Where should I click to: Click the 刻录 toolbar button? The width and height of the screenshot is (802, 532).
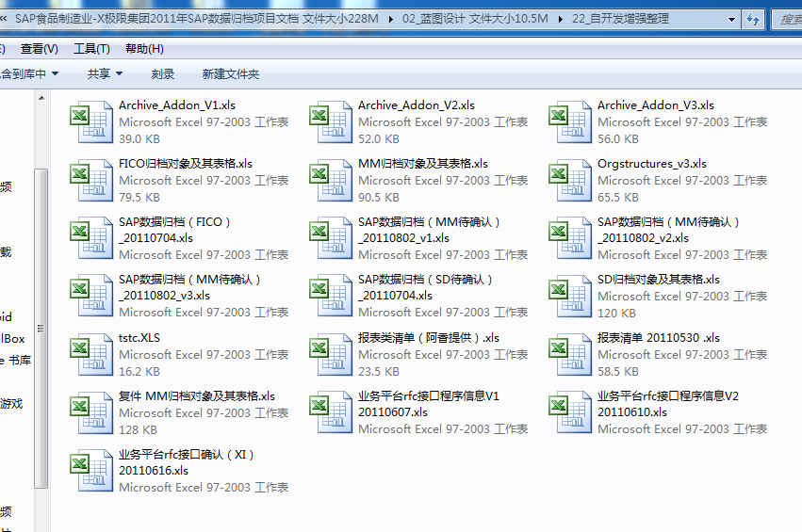163,74
